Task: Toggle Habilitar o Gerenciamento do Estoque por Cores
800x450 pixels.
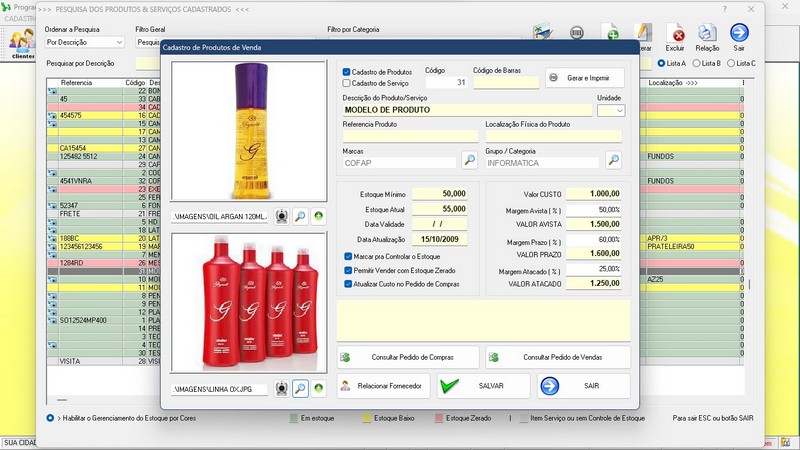Action: pos(50,418)
